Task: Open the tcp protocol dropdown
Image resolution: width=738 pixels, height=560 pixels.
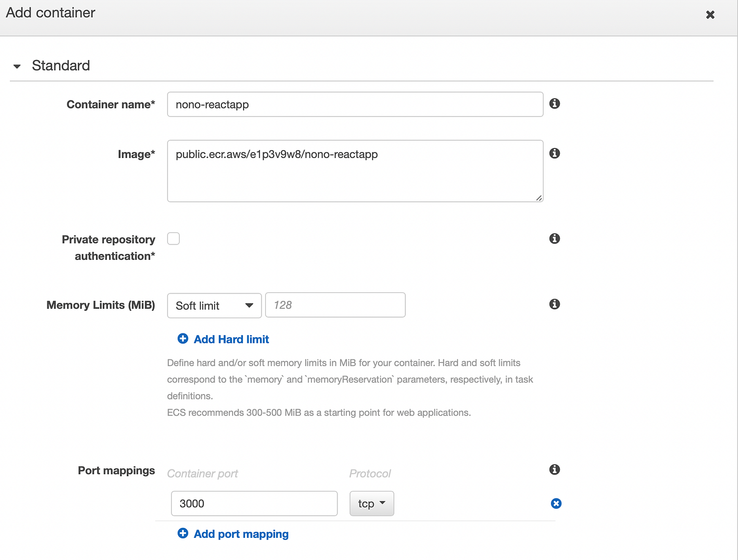Action: click(372, 504)
